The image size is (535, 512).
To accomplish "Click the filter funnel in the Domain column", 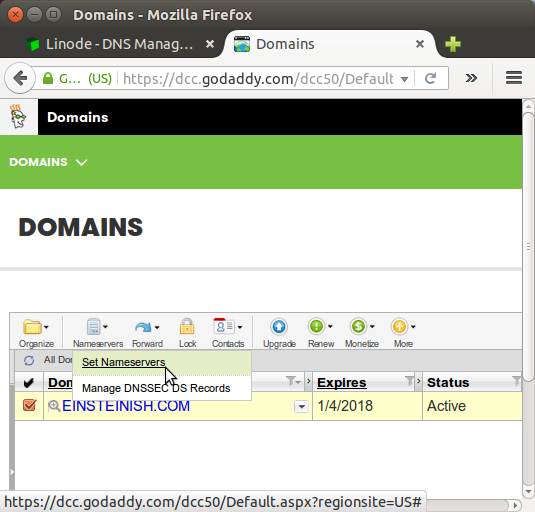I will (x=291, y=381).
